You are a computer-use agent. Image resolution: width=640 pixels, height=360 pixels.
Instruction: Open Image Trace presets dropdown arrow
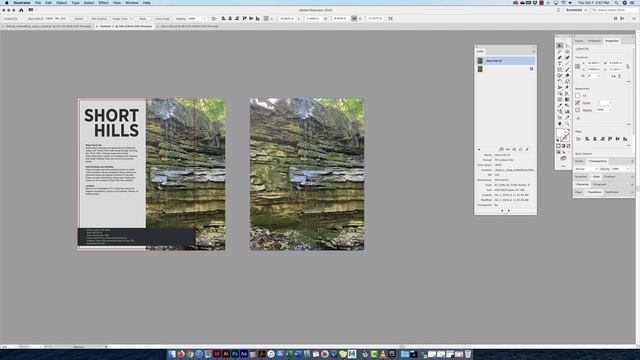tap(131, 18)
